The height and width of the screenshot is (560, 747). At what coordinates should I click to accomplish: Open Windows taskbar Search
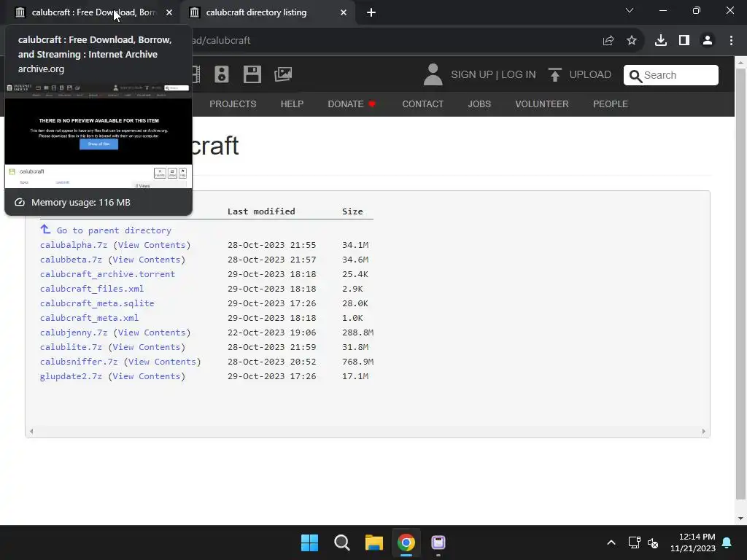[341, 542]
